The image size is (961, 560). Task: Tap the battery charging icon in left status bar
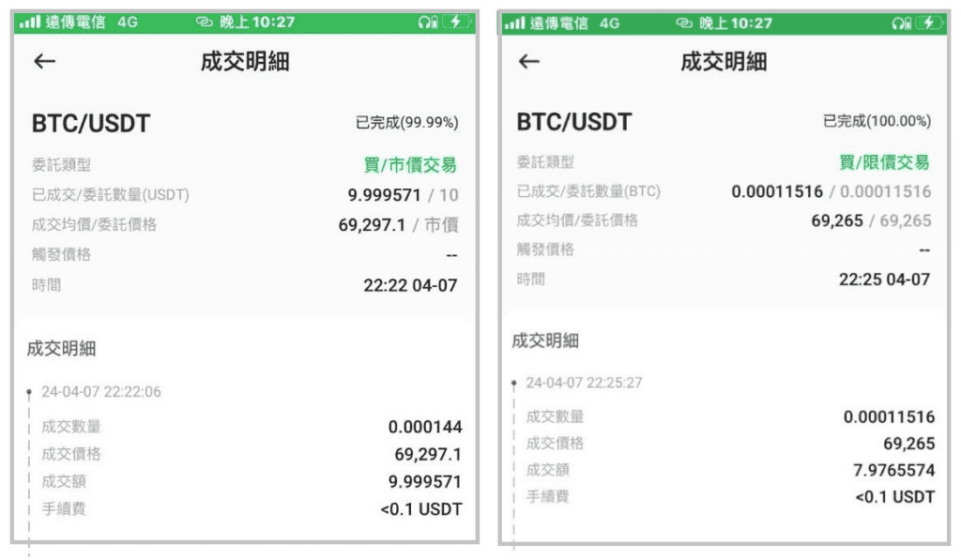pyautogui.click(x=457, y=23)
